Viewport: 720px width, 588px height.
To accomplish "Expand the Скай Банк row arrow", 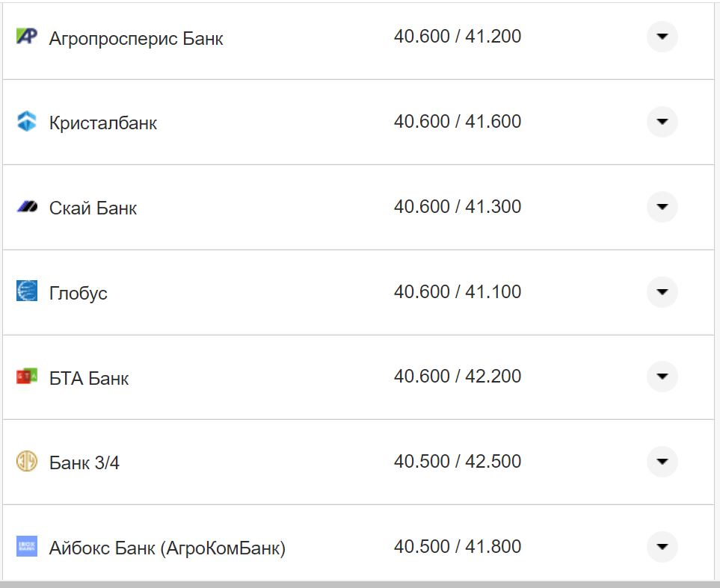I will (662, 207).
